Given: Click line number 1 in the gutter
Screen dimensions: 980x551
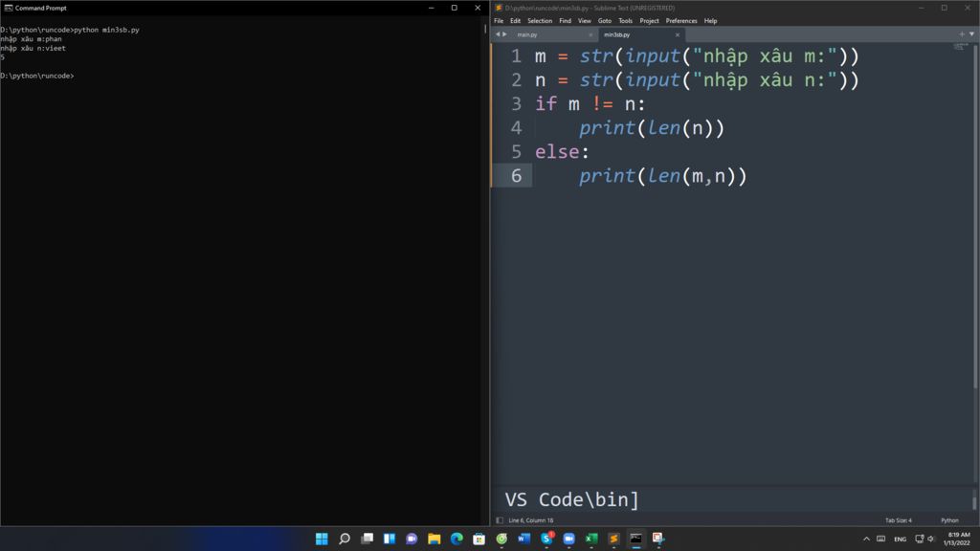Looking at the screenshot, I should coord(516,56).
